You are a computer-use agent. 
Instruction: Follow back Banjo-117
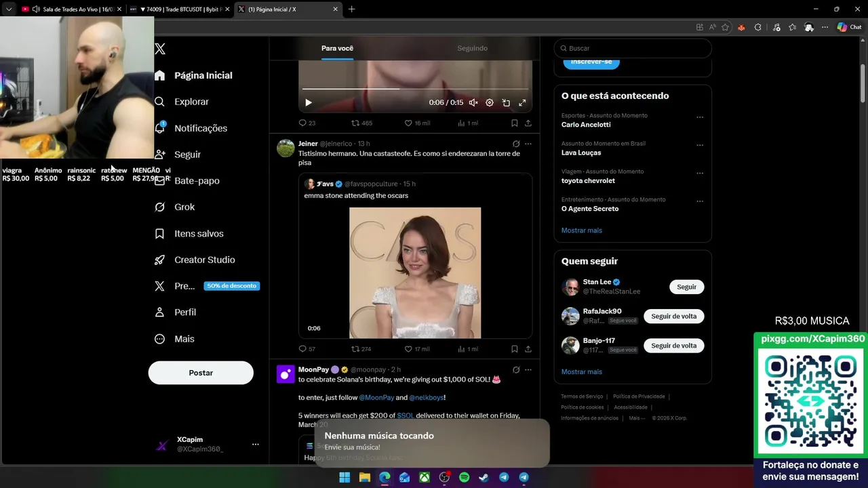[674, 346]
